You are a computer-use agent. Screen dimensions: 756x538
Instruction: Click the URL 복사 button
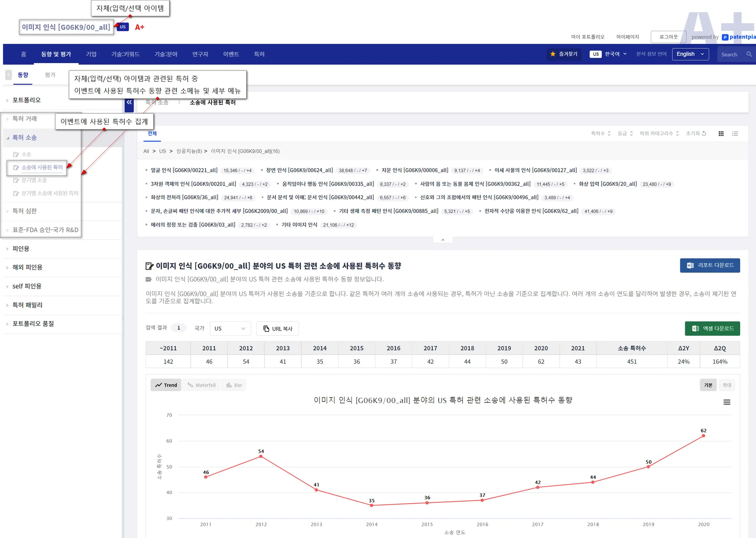click(278, 328)
